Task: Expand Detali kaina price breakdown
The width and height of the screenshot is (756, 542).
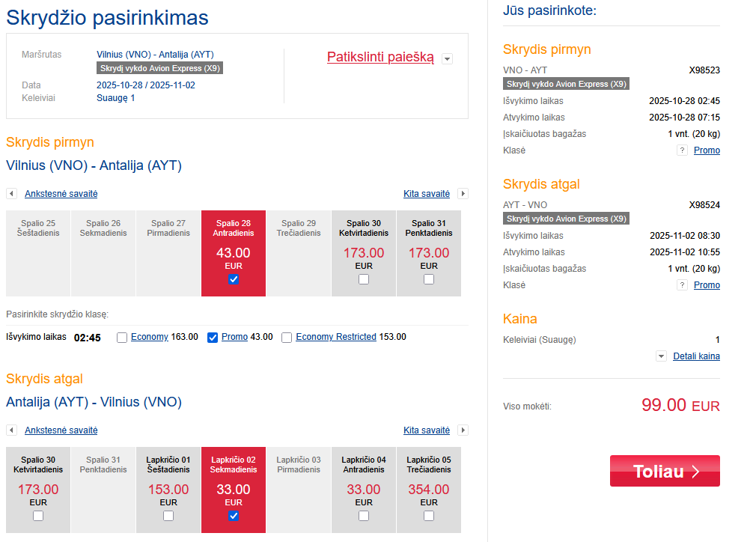Action: 696,356
